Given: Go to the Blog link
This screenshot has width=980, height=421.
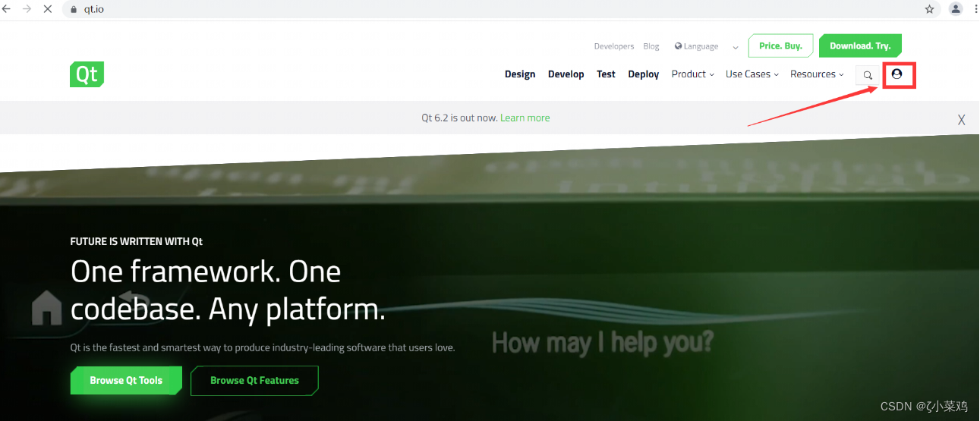Looking at the screenshot, I should [x=651, y=46].
